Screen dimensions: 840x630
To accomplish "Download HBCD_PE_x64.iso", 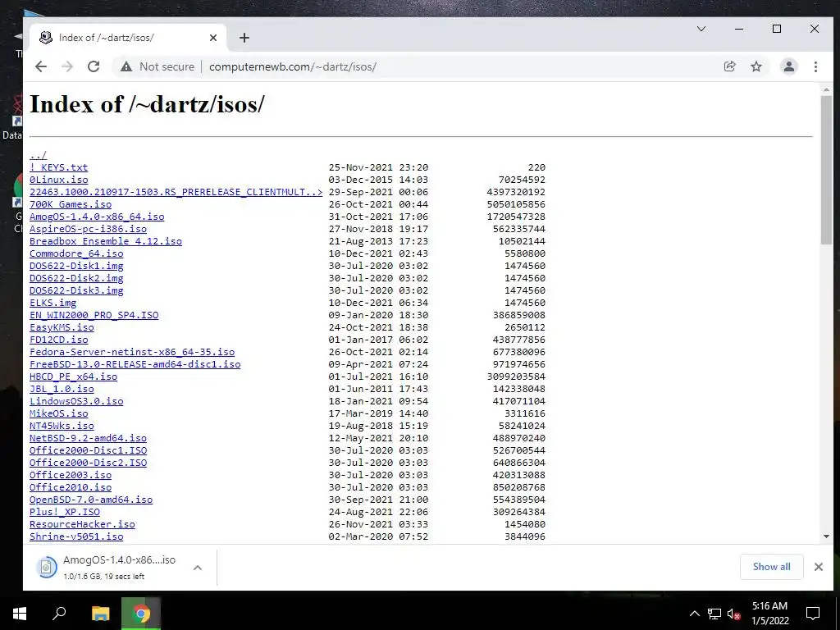I will pyautogui.click(x=73, y=377).
